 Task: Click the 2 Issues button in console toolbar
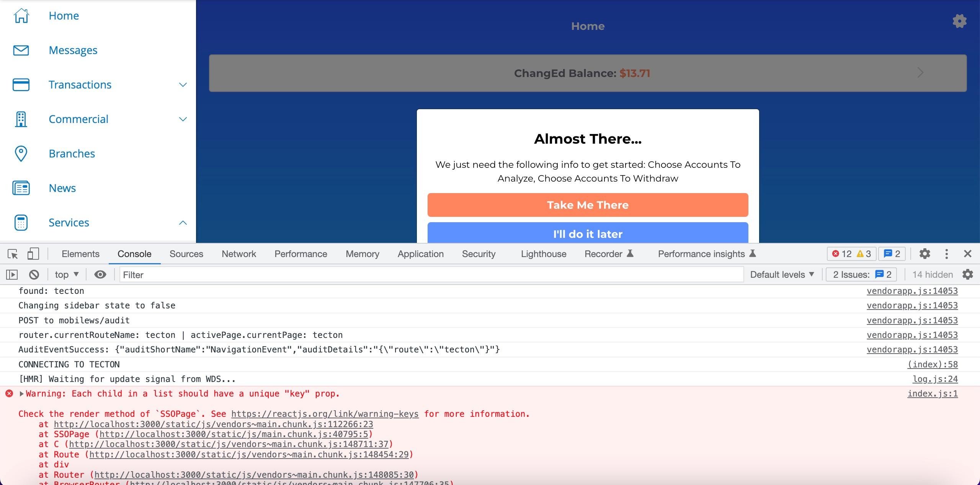coord(862,275)
